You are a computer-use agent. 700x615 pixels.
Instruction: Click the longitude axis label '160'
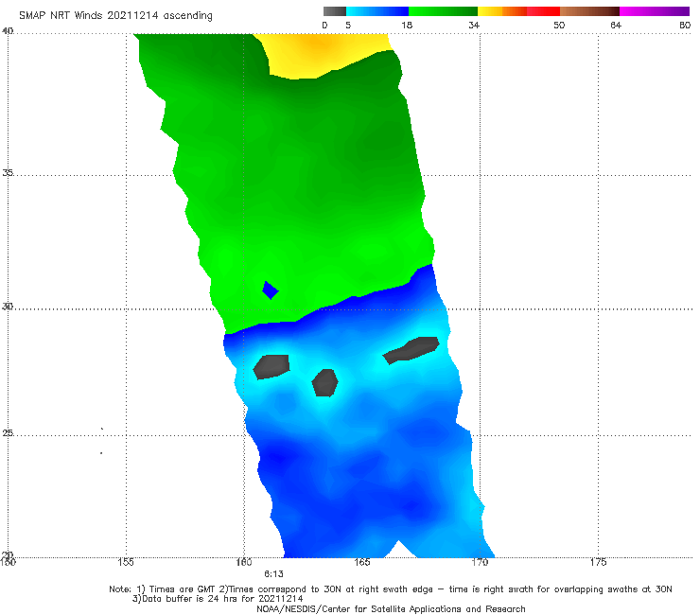click(244, 562)
